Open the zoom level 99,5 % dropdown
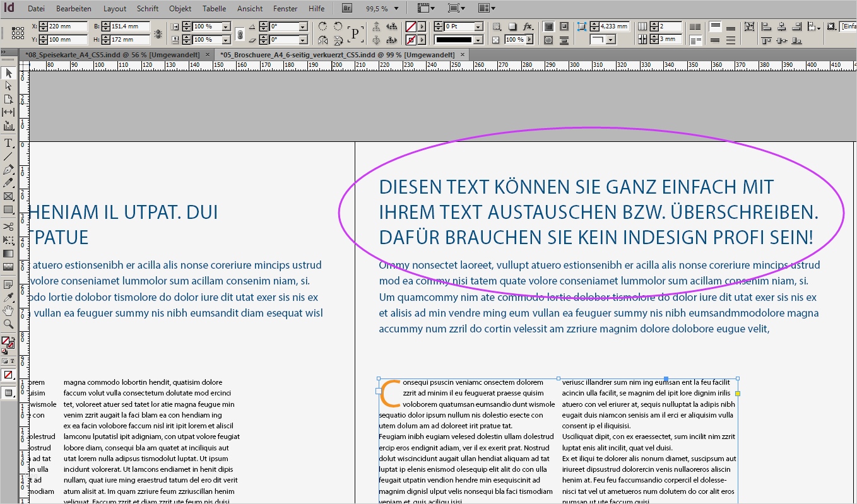 click(x=396, y=9)
